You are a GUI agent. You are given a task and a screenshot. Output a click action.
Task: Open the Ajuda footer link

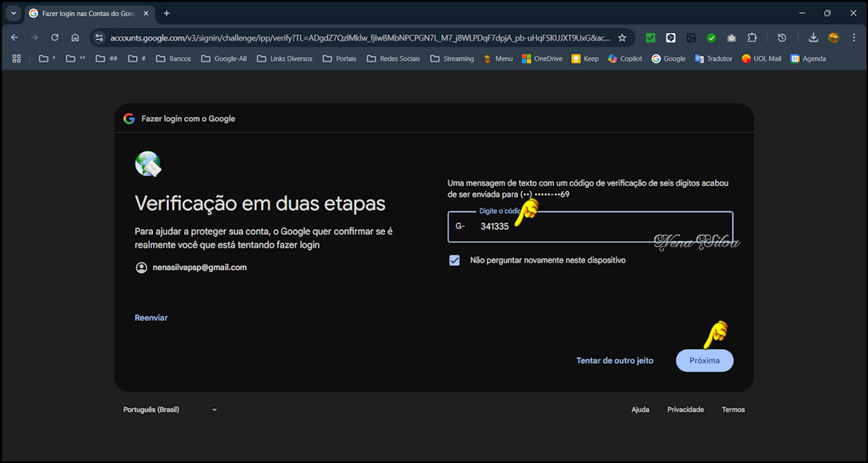(x=640, y=409)
